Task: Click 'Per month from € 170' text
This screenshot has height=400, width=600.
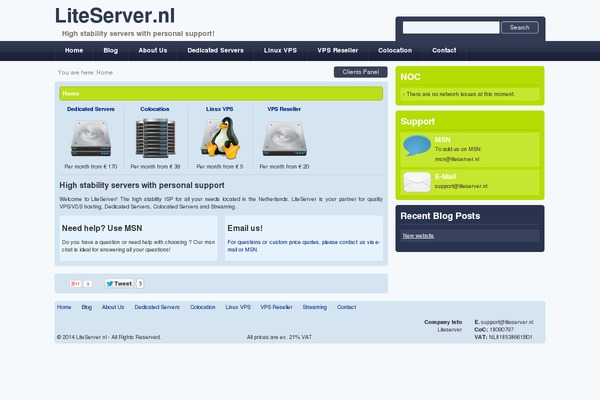Action: click(91, 167)
